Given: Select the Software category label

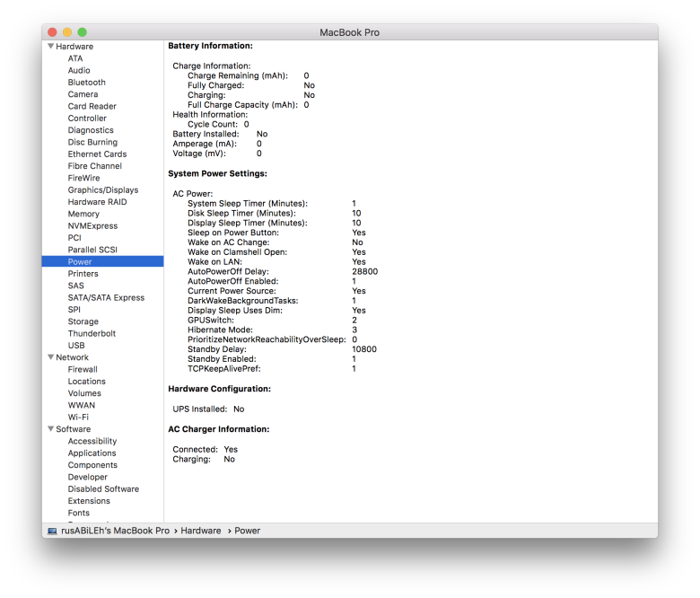Looking at the screenshot, I should [74, 429].
